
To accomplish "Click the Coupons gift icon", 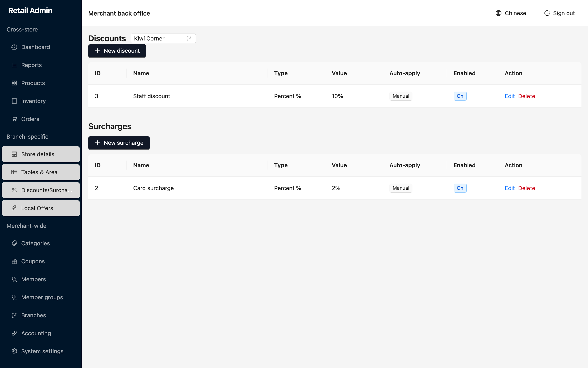I will pyautogui.click(x=14, y=261).
